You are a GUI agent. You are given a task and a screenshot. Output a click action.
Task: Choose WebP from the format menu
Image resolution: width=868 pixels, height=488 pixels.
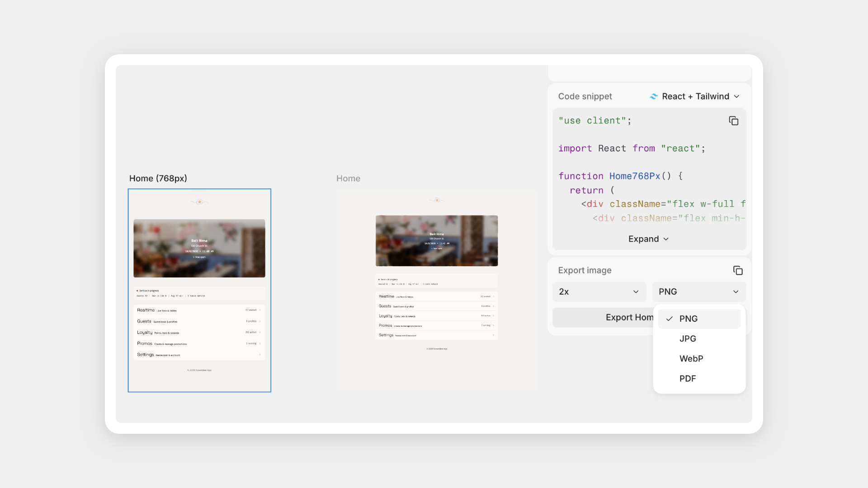tap(699, 358)
